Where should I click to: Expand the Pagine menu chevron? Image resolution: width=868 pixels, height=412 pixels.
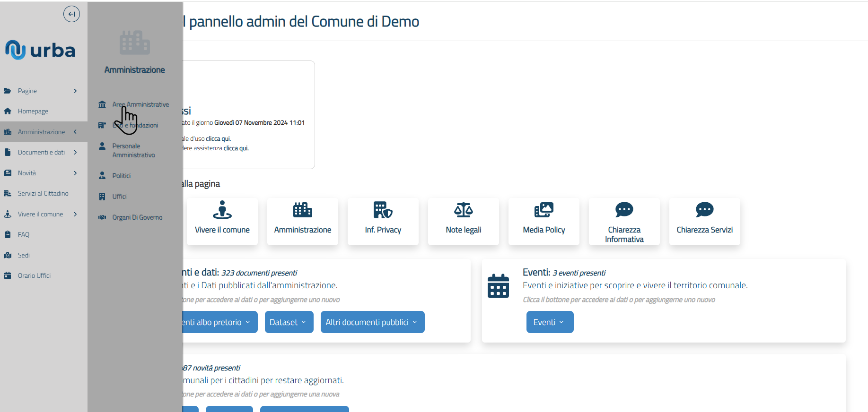(75, 91)
